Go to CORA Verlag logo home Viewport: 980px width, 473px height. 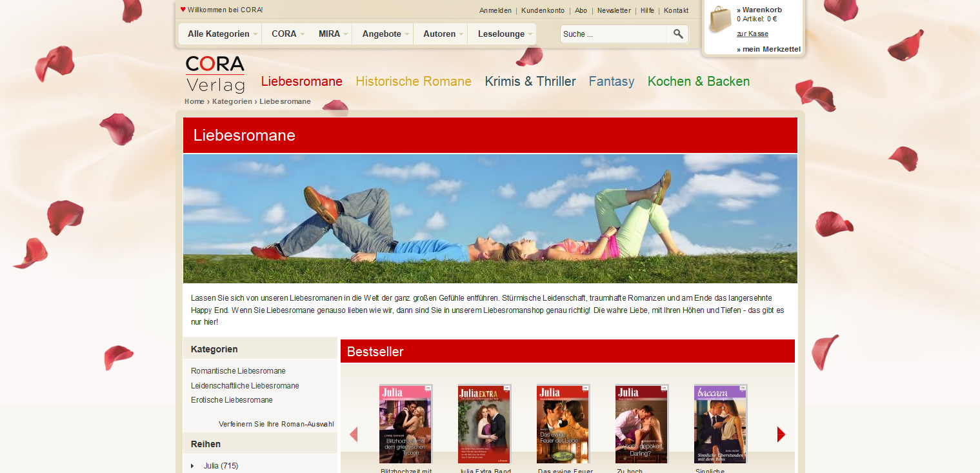215,74
